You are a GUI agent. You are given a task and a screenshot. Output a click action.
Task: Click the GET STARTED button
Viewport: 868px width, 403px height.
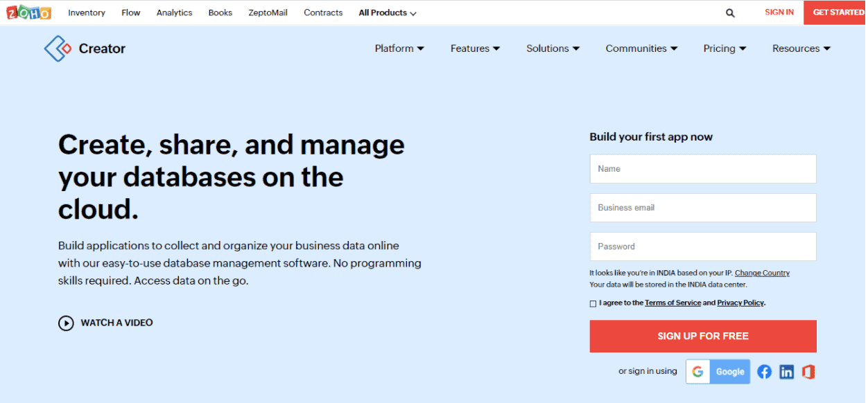point(835,12)
